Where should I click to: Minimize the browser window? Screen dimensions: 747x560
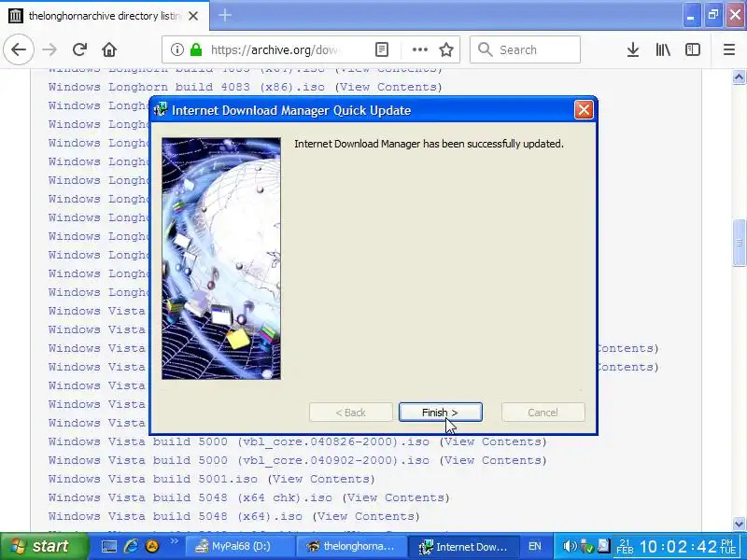point(691,16)
